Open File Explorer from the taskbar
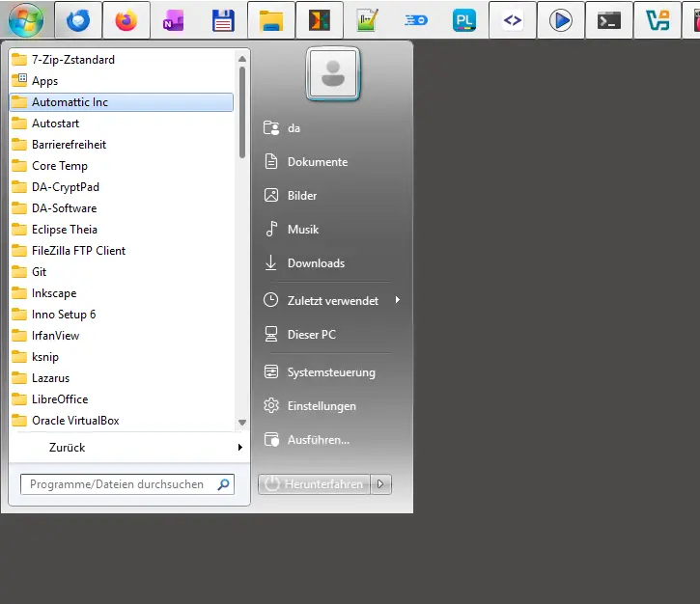This screenshot has height=604, width=700. 271,20
